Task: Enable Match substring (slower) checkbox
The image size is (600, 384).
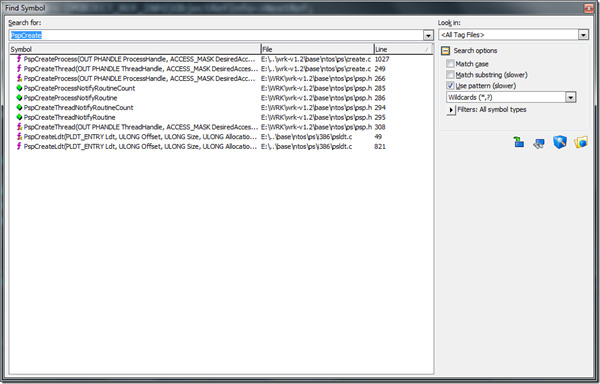Action: [450, 74]
